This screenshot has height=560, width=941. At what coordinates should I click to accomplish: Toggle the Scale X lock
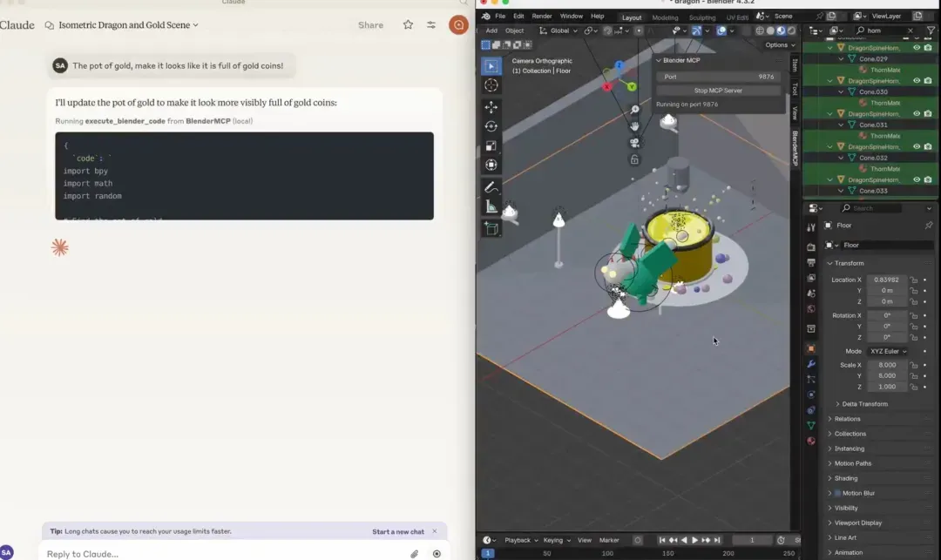[x=913, y=365]
